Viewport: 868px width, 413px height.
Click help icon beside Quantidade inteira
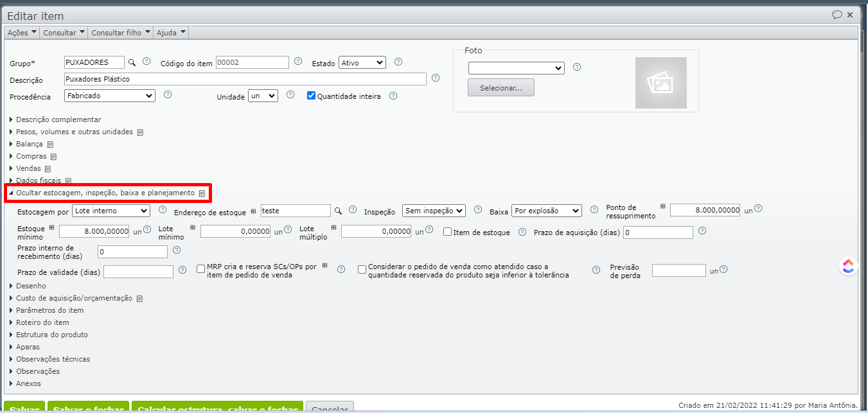pyautogui.click(x=393, y=96)
